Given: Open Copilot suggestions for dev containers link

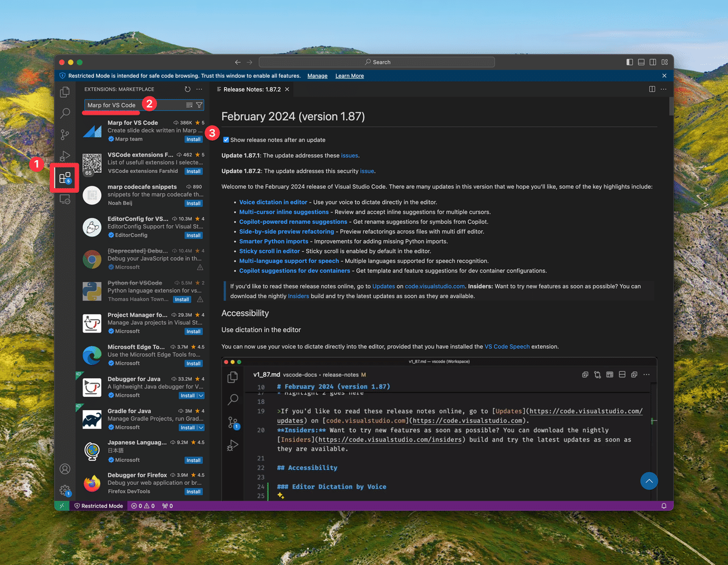Looking at the screenshot, I should tap(294, 271).
